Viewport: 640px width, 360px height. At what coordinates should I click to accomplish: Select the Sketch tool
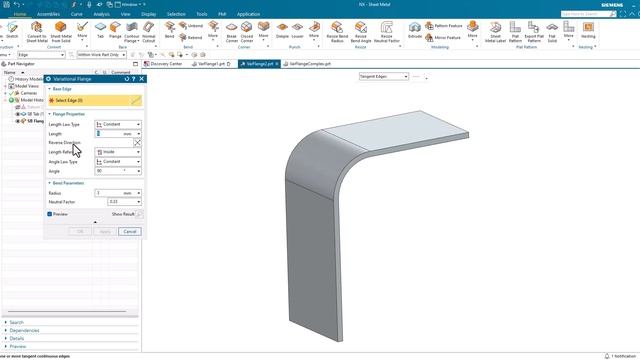12,31
